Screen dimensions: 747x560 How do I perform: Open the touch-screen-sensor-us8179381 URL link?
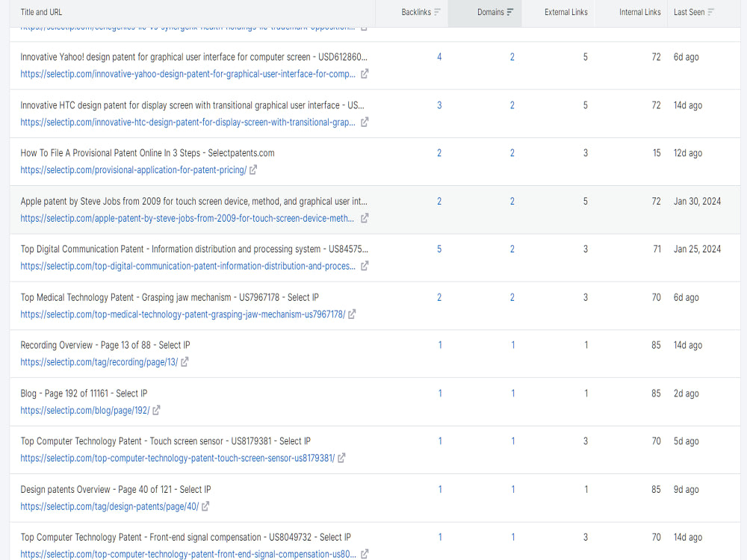point(178,458)
